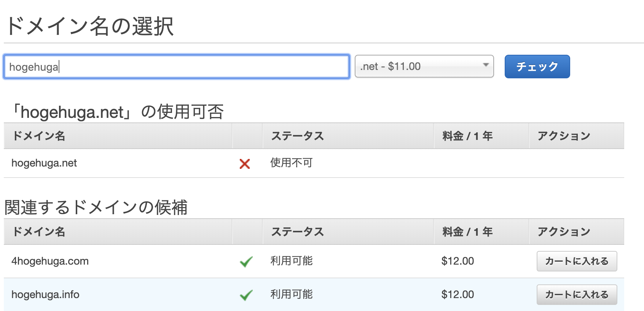Add hogehuga.info to cart
This screenshot has width=644, height=311.
[576, 295]
